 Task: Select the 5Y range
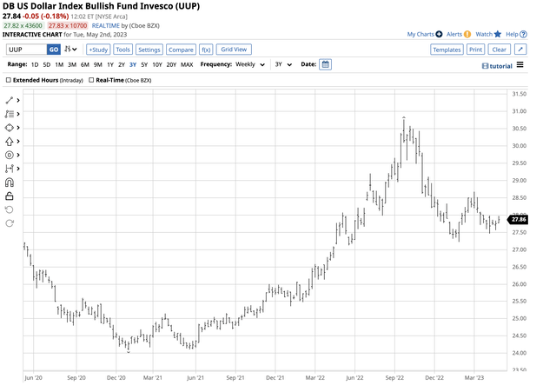click(x=144, y=64)
